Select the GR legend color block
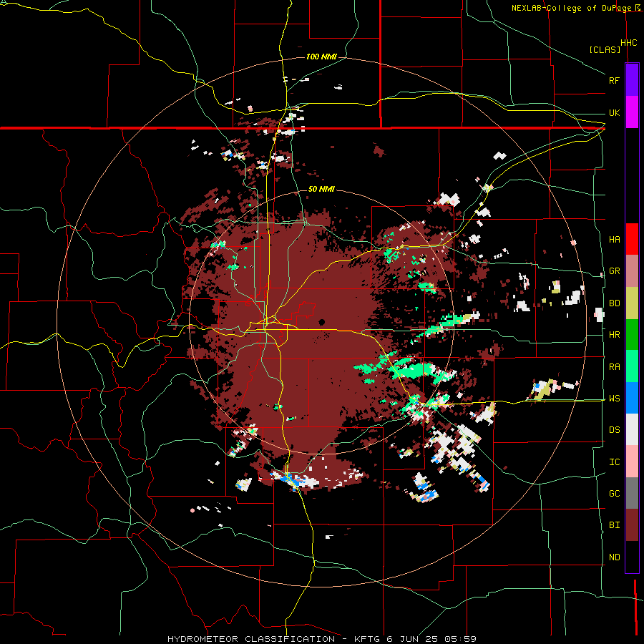The width and height of the screenshot is (644, 644). (x=632, y=271)
